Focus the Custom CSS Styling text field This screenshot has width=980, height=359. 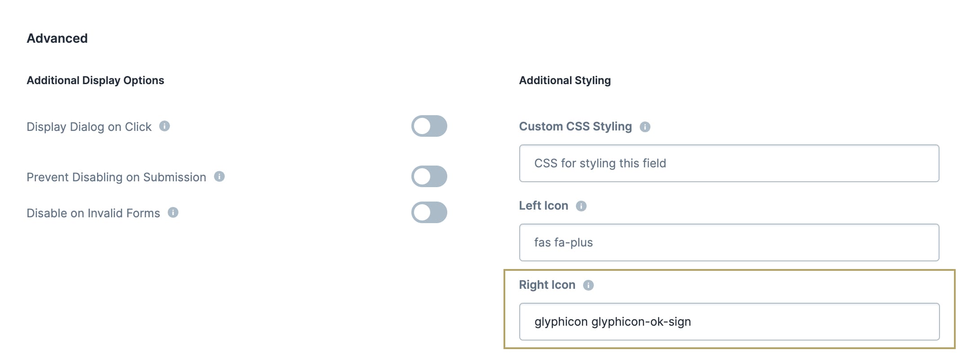point(729,163)
